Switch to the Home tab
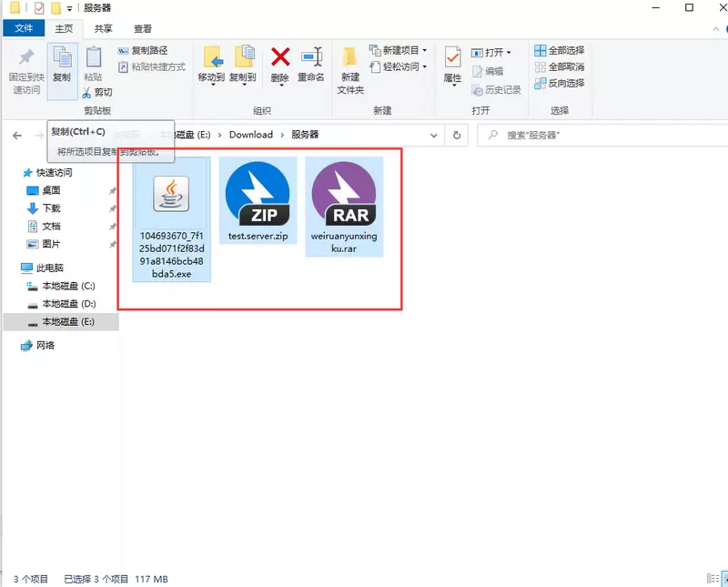Screen dimensions: 728x587 coord(64,28)
